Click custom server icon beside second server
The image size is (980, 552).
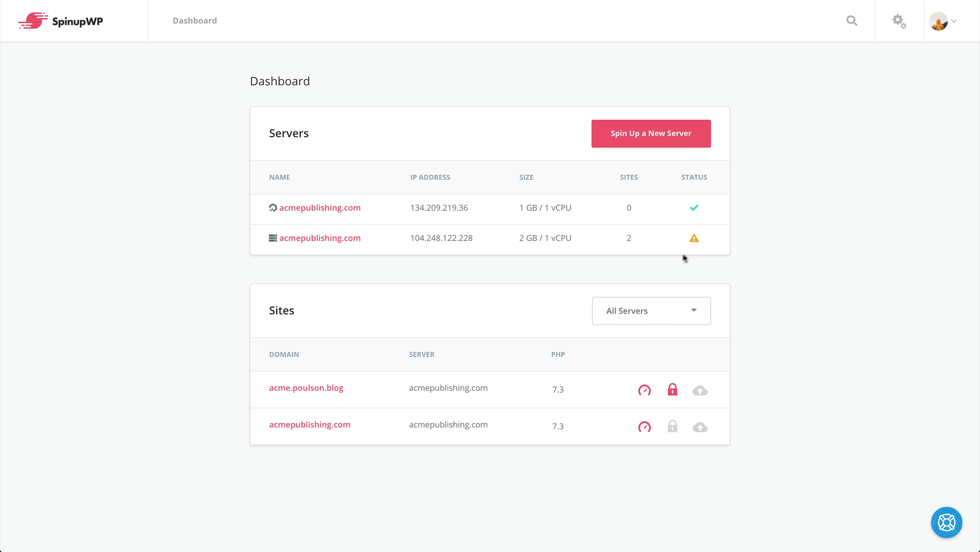pos(272,238)
